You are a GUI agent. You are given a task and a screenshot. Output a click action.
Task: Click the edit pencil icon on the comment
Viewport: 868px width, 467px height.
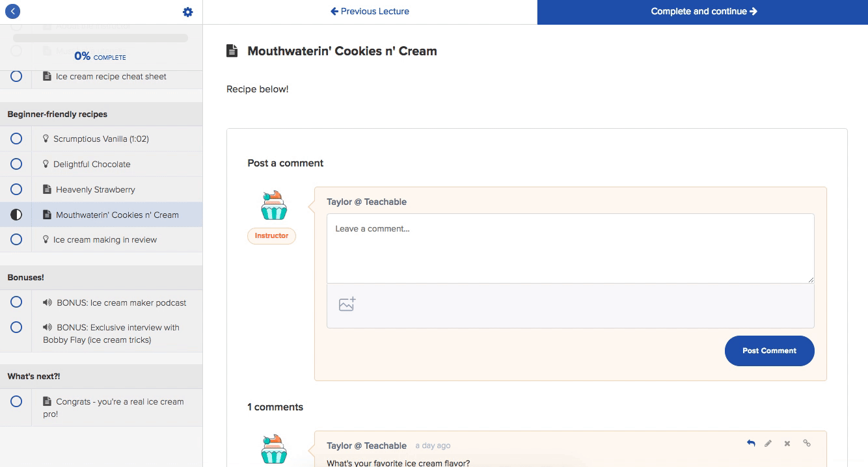tap(768, 444)
